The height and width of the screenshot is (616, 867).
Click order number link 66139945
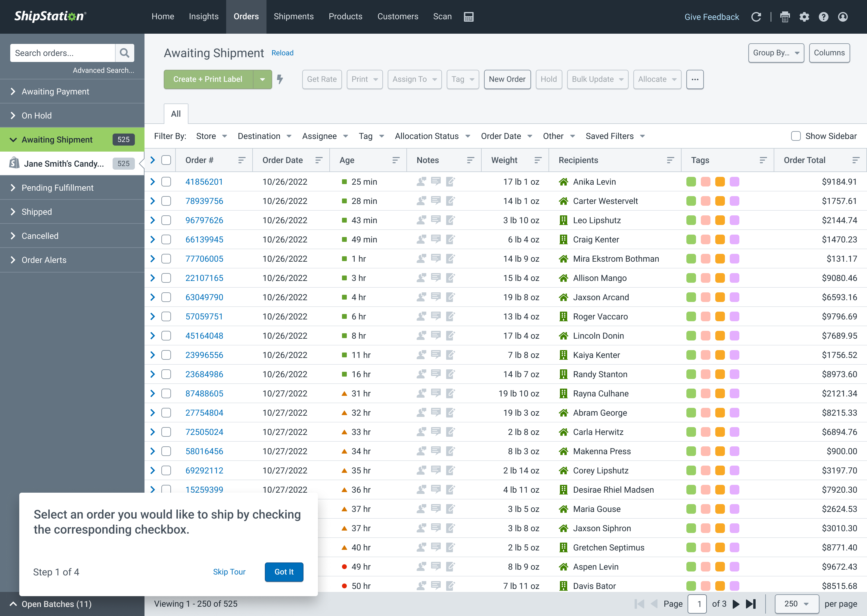pyautogui.click(x=204, y=240)
